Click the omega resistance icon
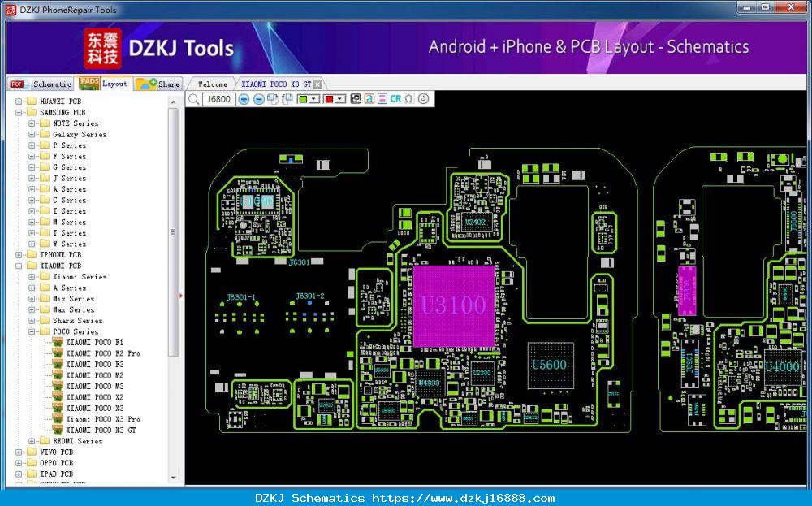This screenshot has height=506, width=812. tap(409, 99)
